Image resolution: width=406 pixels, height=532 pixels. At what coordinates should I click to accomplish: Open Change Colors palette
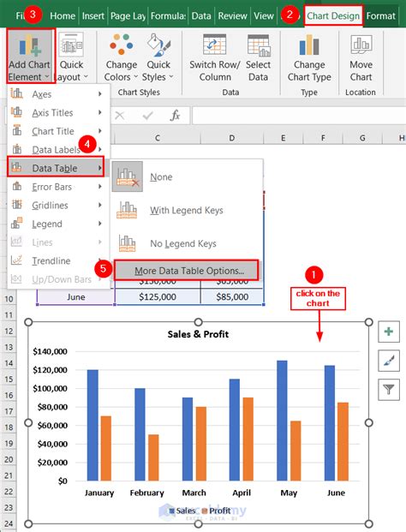[121, 57]
